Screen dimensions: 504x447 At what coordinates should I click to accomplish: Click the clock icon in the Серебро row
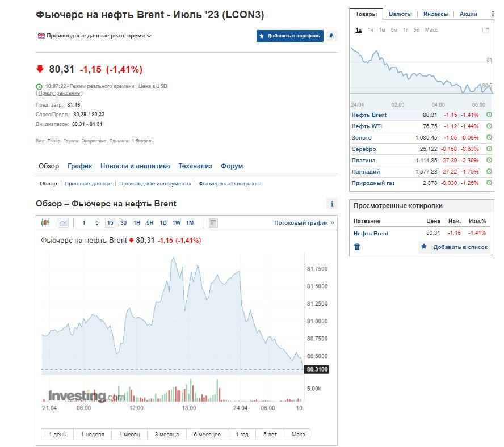click(x=489, y=149)
